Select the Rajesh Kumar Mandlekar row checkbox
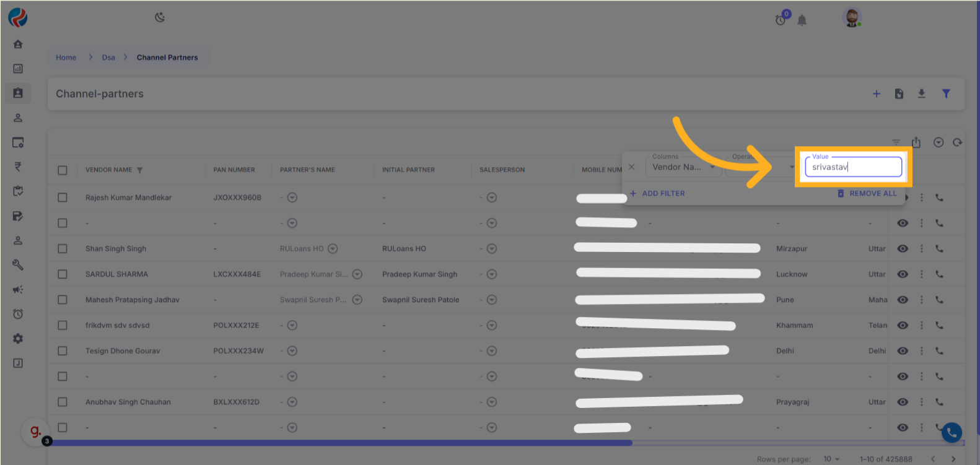980x465 pixels. point(63,198)
